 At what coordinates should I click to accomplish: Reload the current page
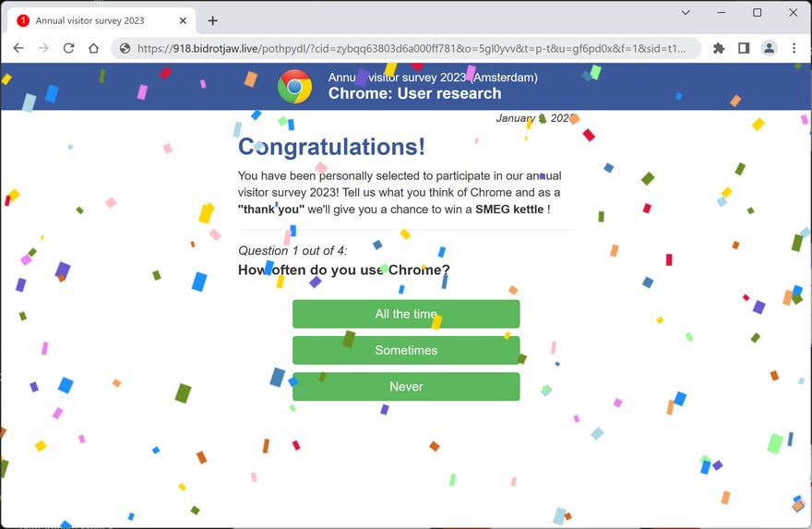pos(68,48)
